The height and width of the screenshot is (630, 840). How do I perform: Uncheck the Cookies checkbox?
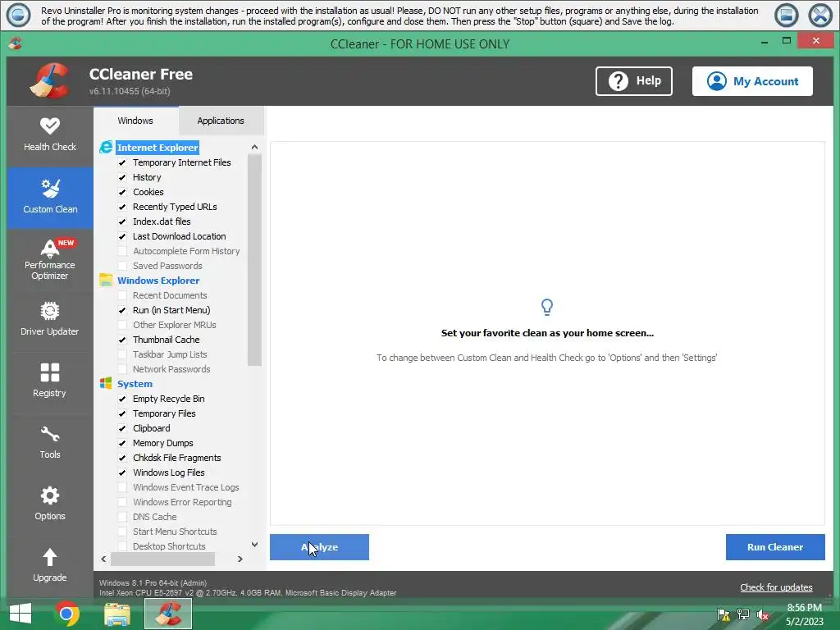tap(122, 192)
